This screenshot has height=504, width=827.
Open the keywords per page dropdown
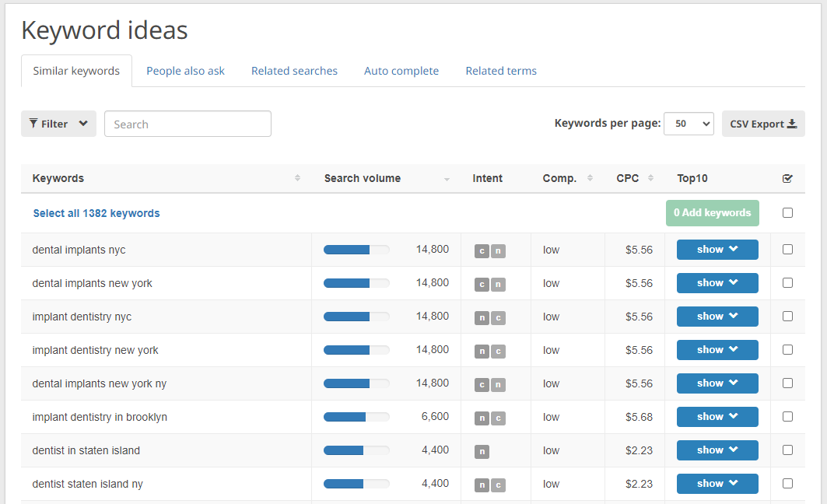(689, 123)
